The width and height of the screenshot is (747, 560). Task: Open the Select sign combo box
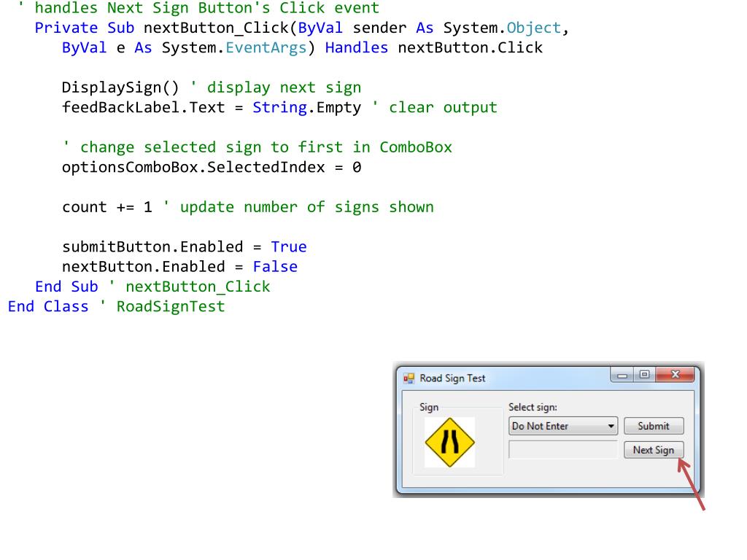563,426
